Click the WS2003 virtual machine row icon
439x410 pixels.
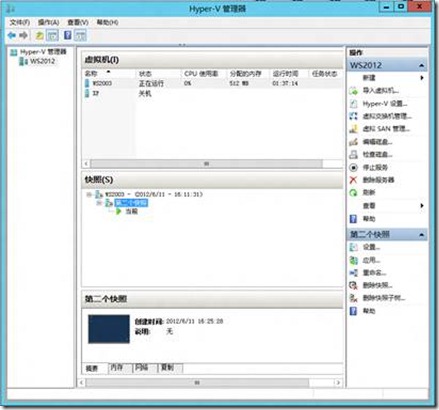pos(87,83)
